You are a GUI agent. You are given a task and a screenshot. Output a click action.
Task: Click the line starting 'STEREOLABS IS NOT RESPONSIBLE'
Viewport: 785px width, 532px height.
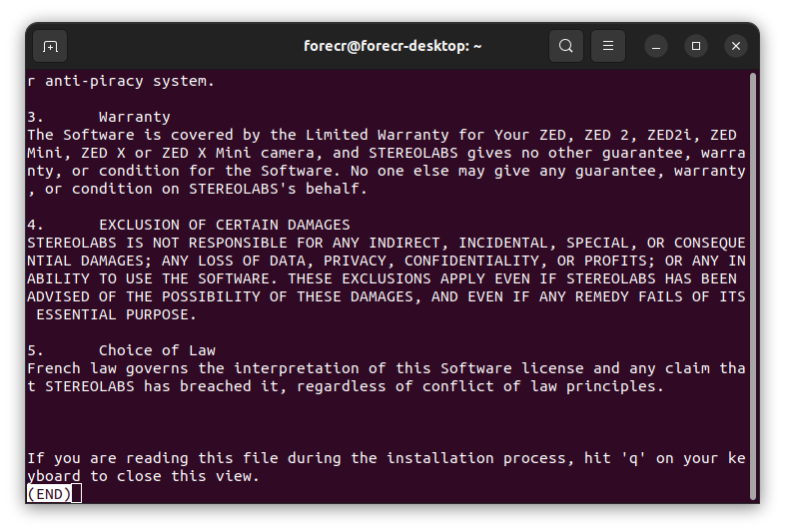[386, 243]
